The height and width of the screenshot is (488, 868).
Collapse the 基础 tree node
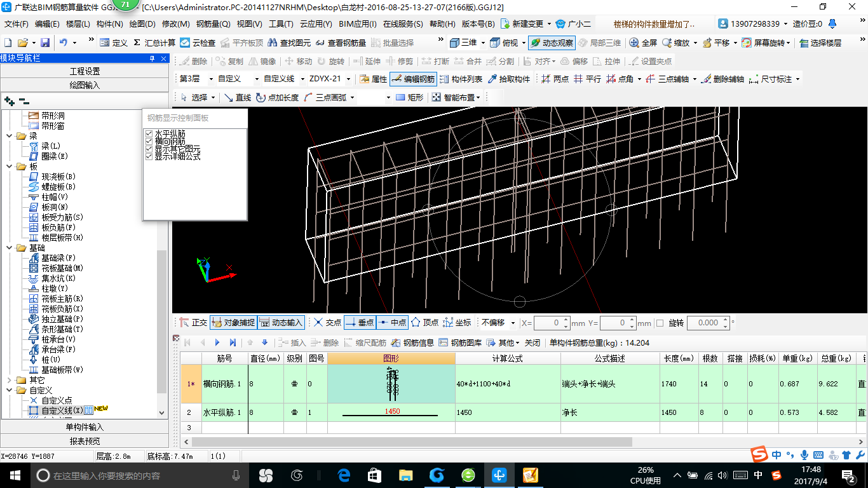coord(10,248)
